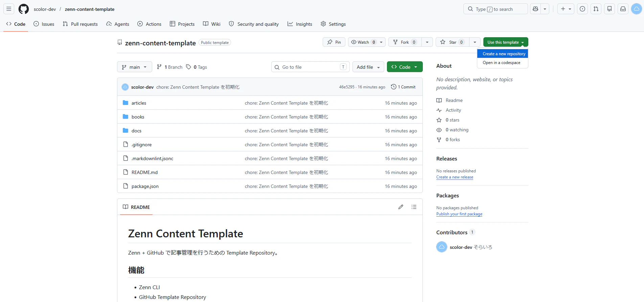Expand the fork list dropdown arrow
Image resolution: width=644 pixels, height=302 pixels.
(x=427, y=42)
